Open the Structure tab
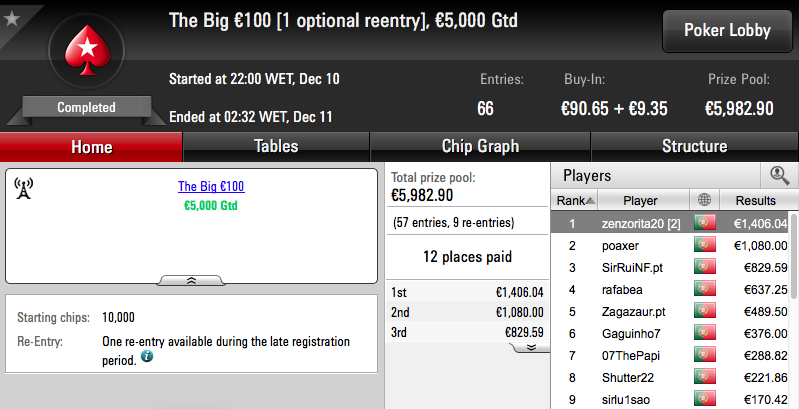The image size is (799, 409). [695, 147]
